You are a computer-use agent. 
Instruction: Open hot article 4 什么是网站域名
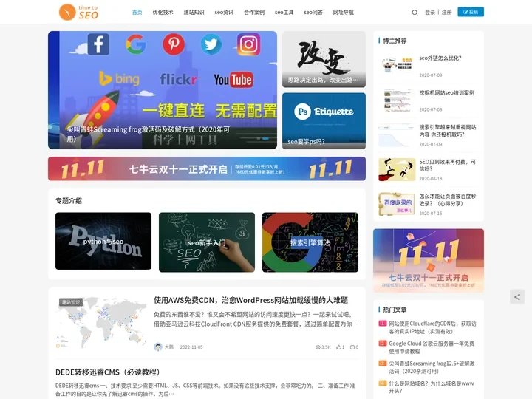tap(432, 387)
